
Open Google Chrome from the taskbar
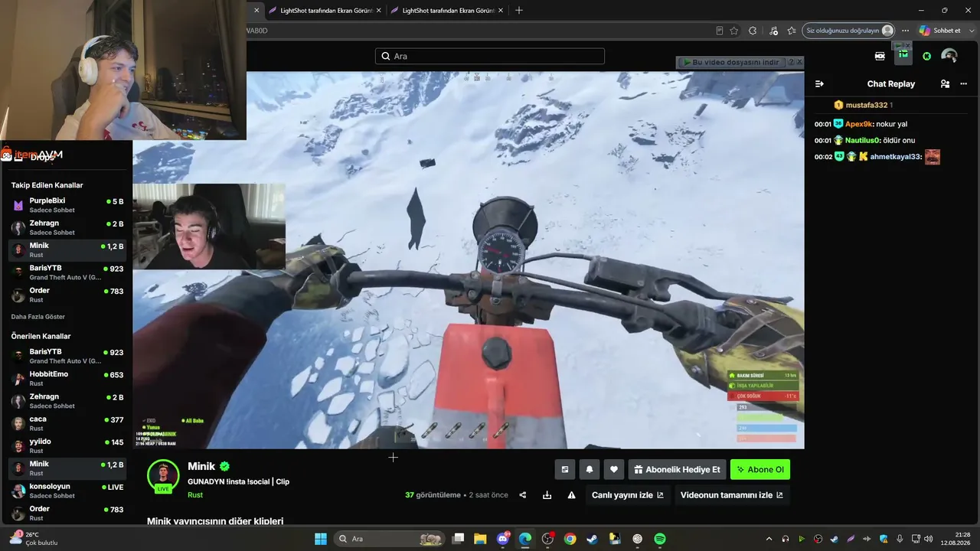[570, 539]
